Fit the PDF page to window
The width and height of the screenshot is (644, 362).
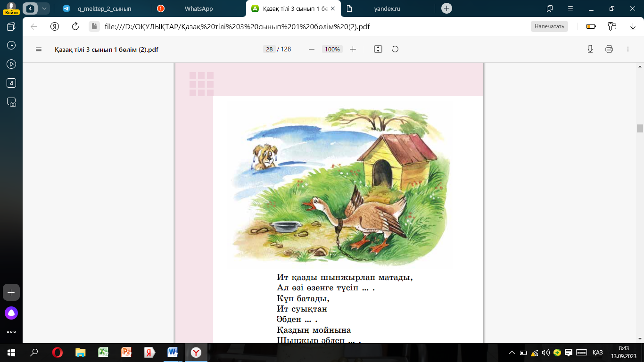pyautogui.click(x=378, y=49)
